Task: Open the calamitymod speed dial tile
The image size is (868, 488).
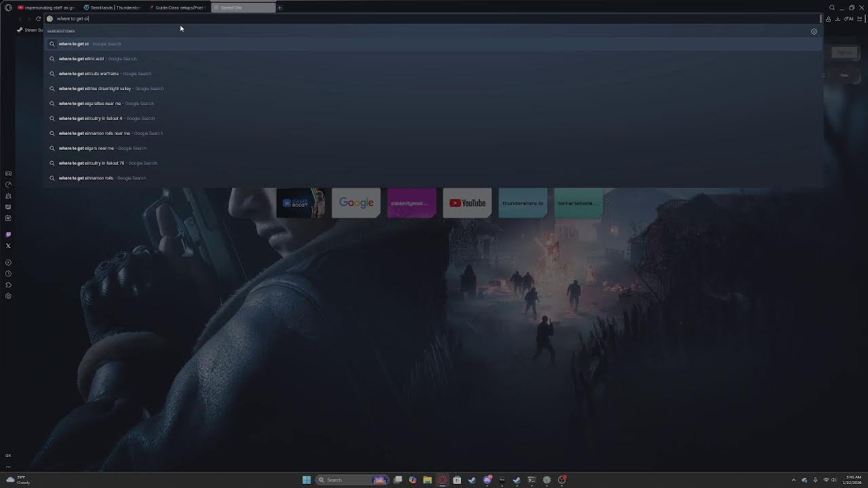Action: tap(412, 203)
